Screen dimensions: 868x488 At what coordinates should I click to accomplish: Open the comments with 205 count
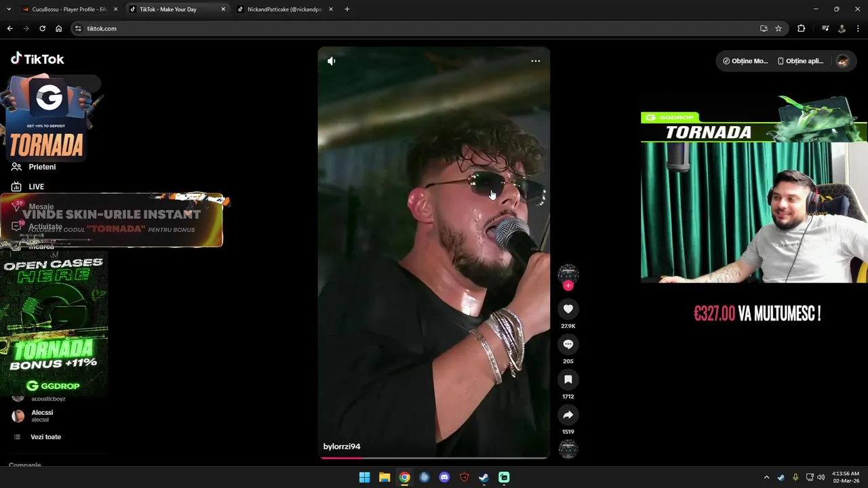point(568,344)
